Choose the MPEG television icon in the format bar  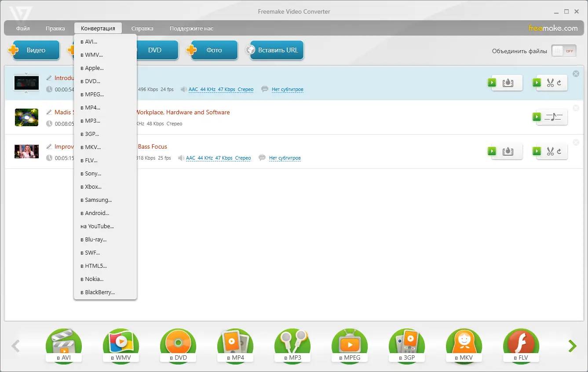coord(350,346)
